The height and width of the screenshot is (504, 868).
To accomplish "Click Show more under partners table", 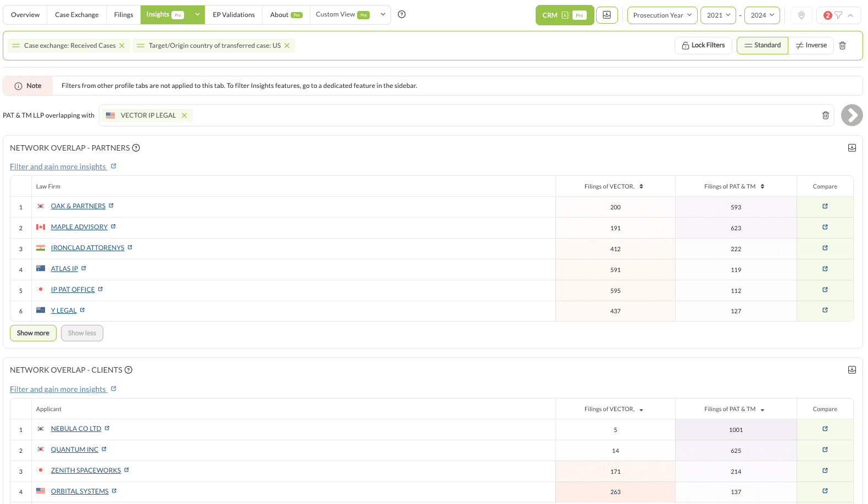I will [33, 333].
